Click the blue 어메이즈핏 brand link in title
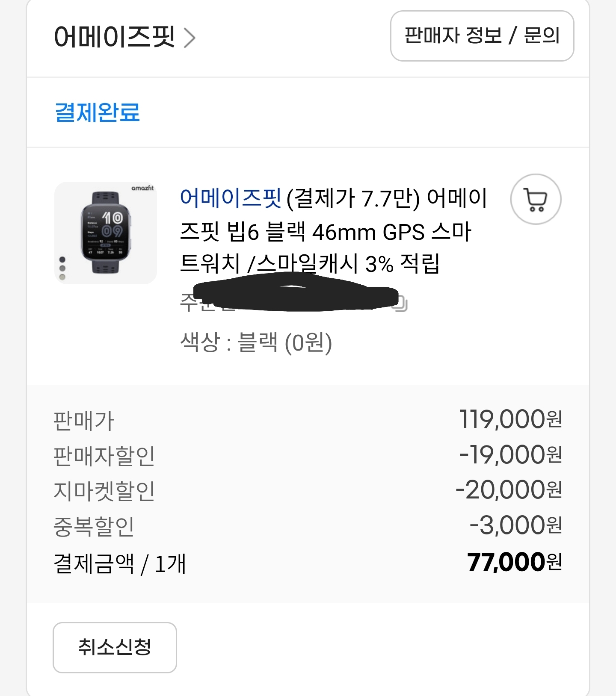This screenshot has width=616, height=696. coord(230,198)
